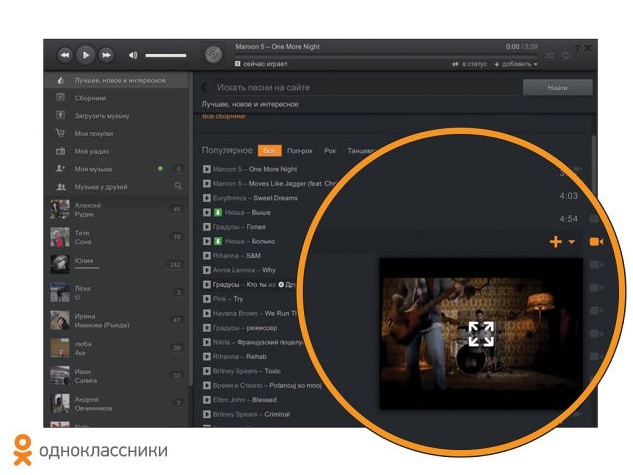Click the main Play button
Screen dimensions: 633x475
tap(85, 55)
